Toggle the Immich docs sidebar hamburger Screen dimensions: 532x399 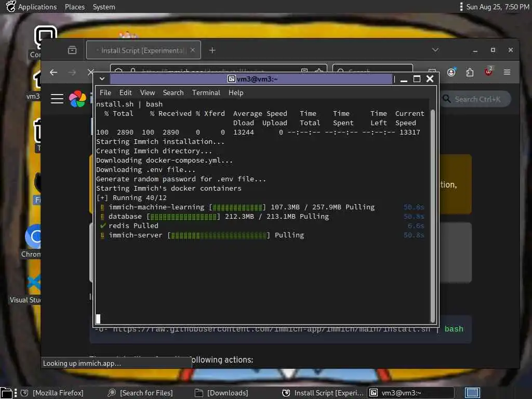pyautogui.click(x=57, y=99)
